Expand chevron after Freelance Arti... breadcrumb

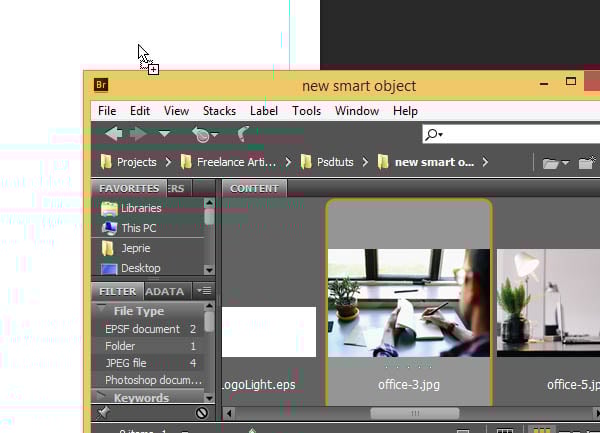(x=288, y=162)
